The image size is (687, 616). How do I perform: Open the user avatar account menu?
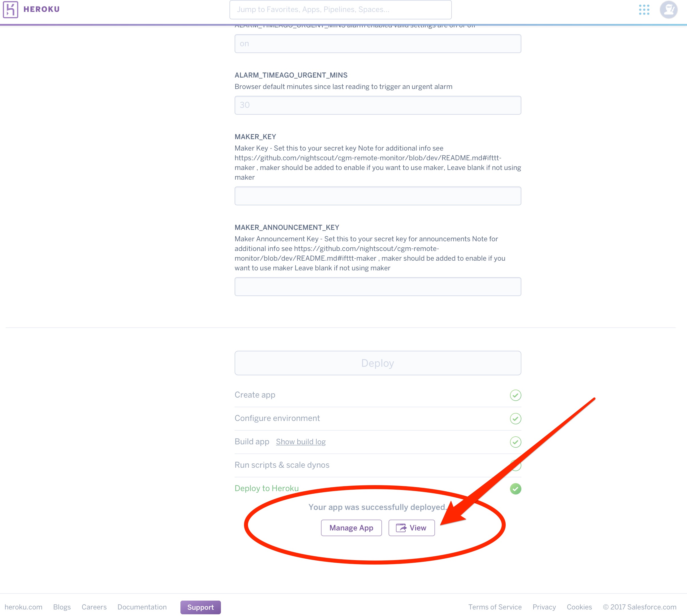(x=668, y=9)
